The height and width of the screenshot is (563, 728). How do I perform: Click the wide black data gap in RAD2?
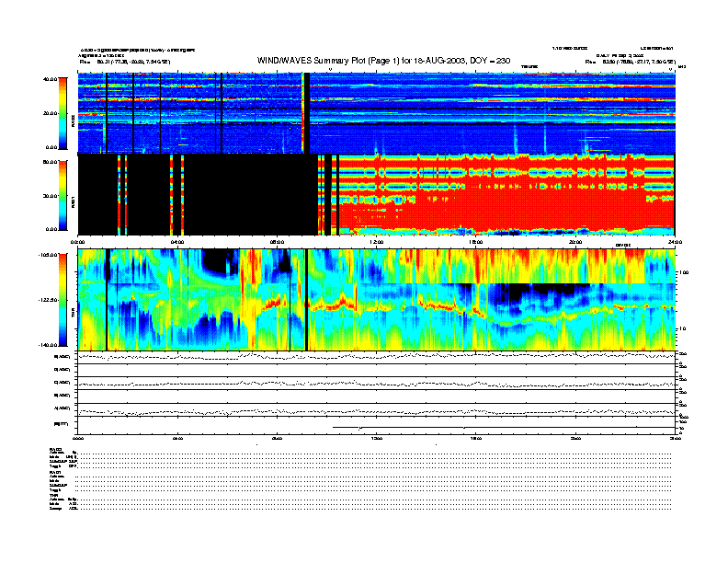coord(307,113)
